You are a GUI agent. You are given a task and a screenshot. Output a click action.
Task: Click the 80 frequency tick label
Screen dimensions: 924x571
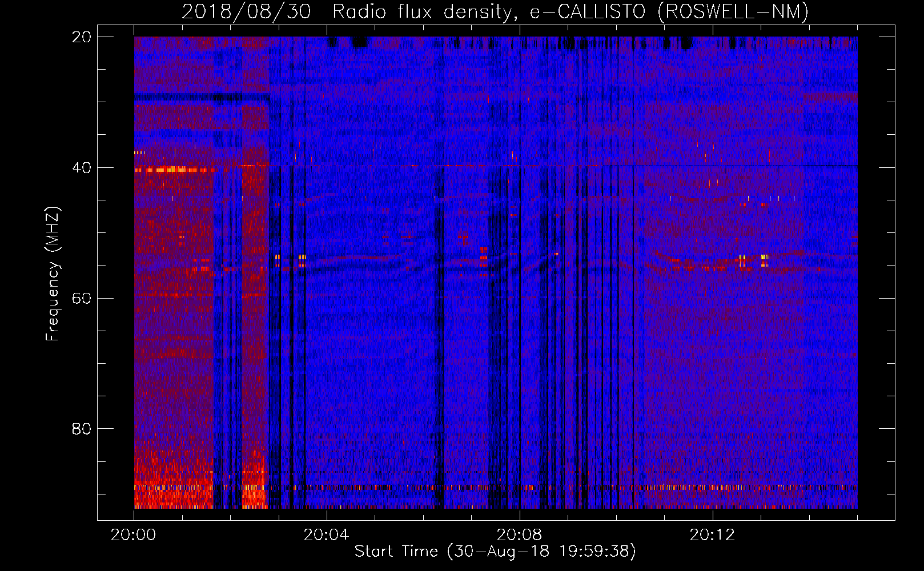pyautogui.click(x=82, y=429)
